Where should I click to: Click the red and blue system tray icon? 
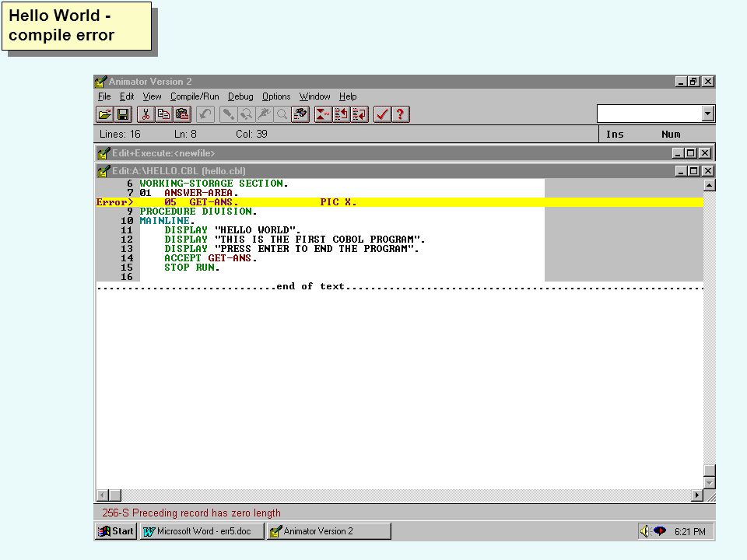point(660,530)
